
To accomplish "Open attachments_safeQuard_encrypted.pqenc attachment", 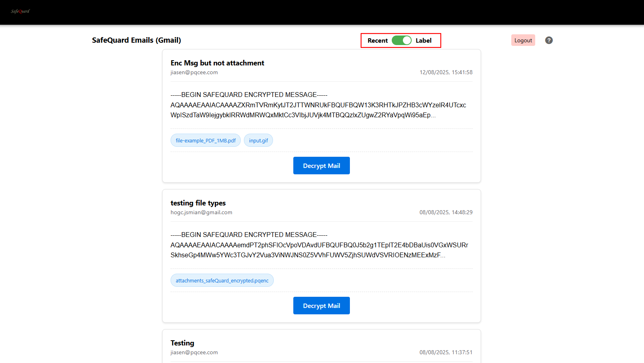I will pos(222,280).
